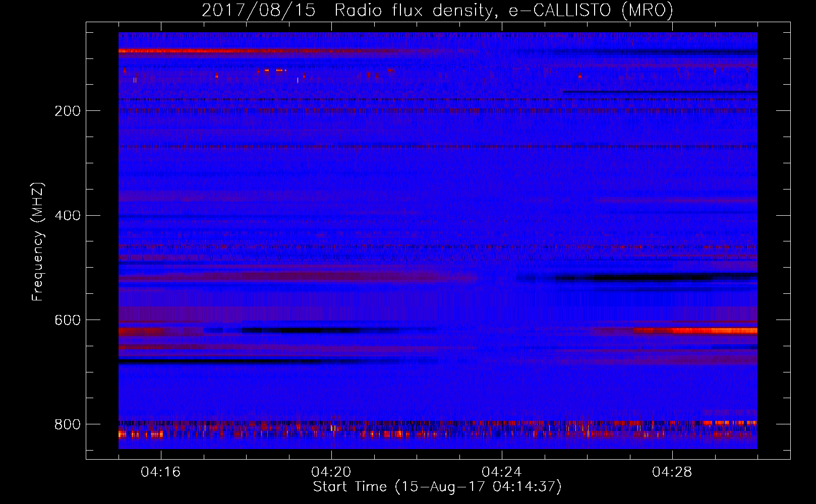Image resolution: width=816 pixels, height=504 pixels.
Task: Click the bright red emission band near 620 MHz at 04:28
Action: point(696,331)
